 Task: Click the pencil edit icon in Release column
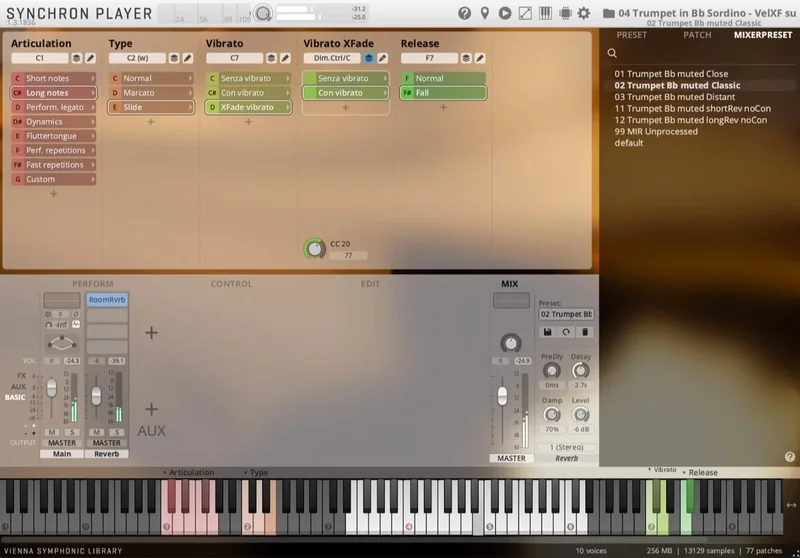point(480,58)
